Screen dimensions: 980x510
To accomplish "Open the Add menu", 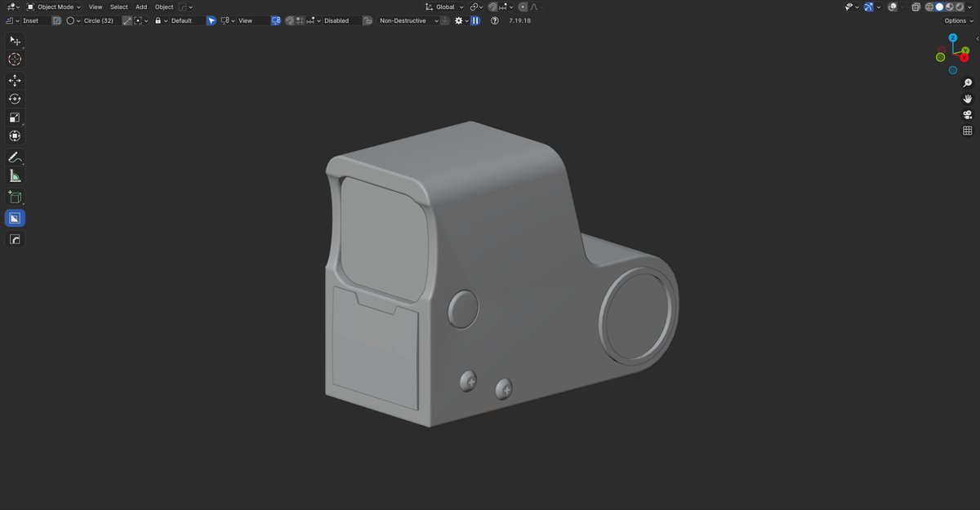I will point(141,7).
